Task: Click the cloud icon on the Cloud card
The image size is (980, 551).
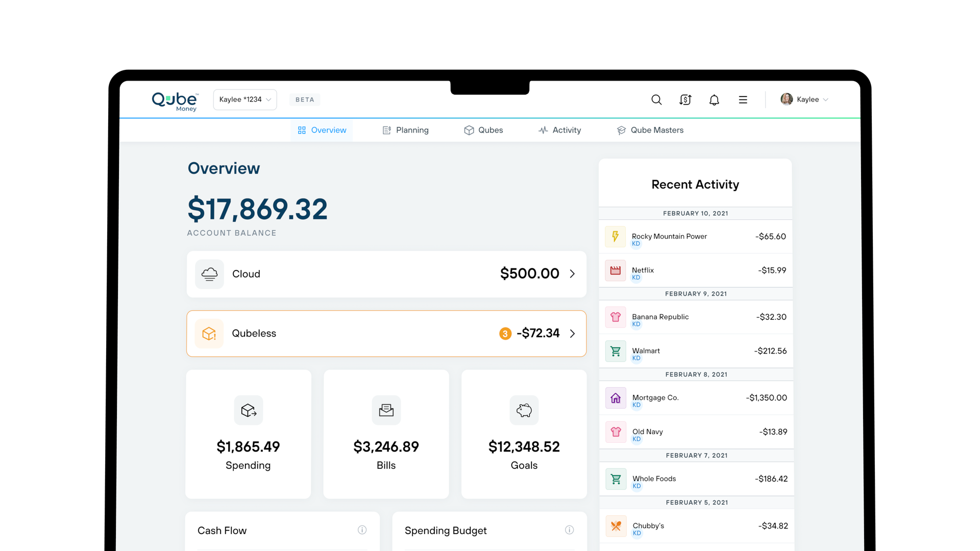Action: [209, 274]
